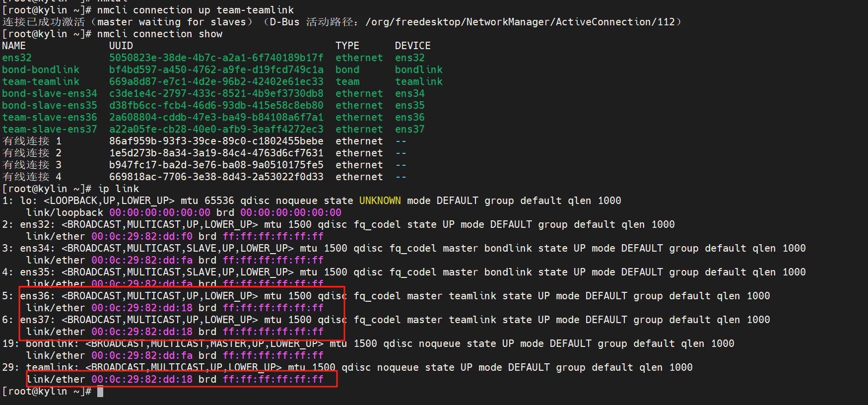Click the yellow UNKNOWN state text
Image resolution: width=868 pixels, height=405 pixels.
click(380, 201)
